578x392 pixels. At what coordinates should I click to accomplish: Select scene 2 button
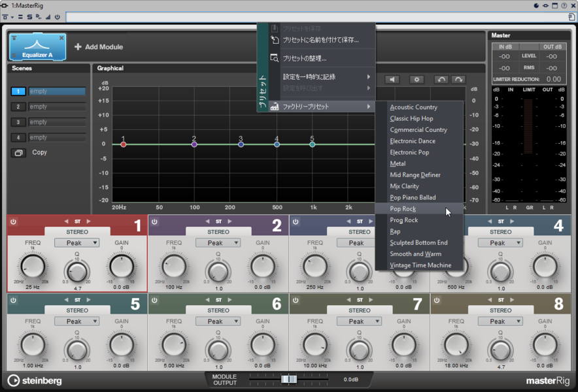coord(18,107)
